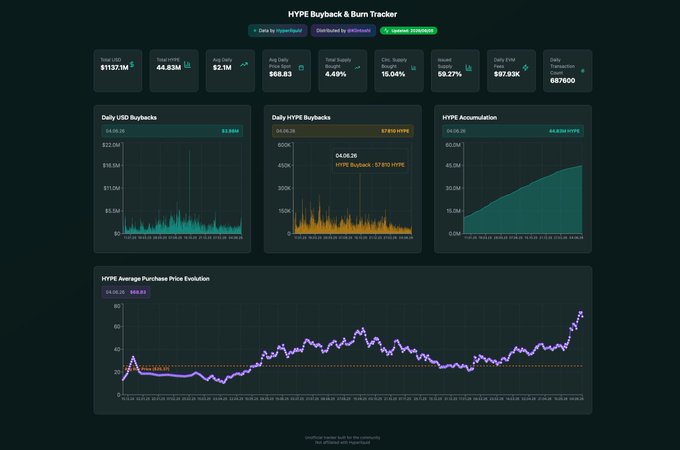Viewport: 680px width, 450px height.
Task: Click the Daily USD Buybacks chart title
Action: click(129, 117)
